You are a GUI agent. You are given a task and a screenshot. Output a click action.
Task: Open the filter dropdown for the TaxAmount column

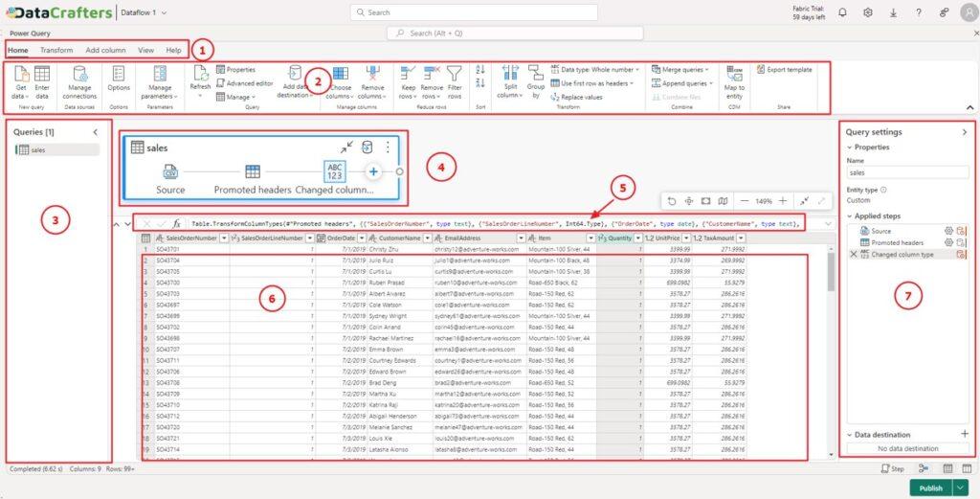741,238
